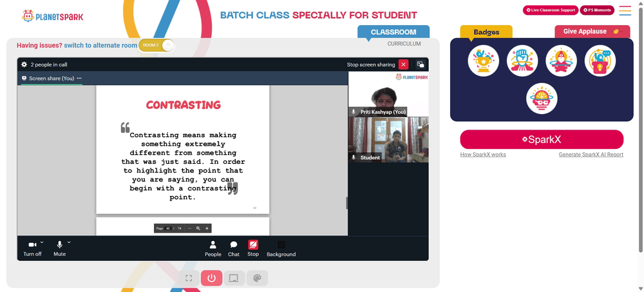Click switch to alternate room link
This screenshot has width=644, height=292.
pos(100,45)
